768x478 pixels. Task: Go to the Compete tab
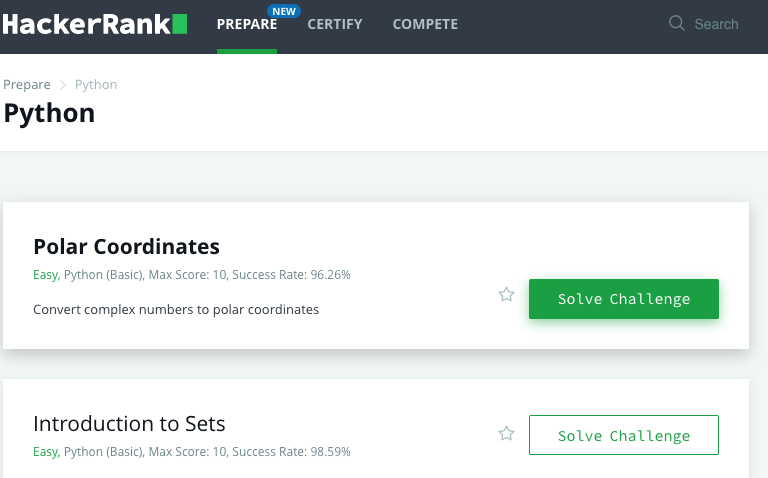coord(425,24)
